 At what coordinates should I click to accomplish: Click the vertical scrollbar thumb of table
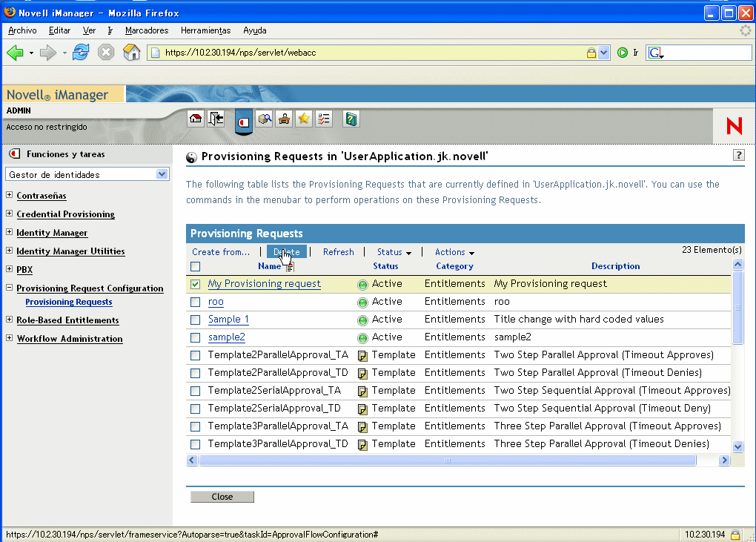pyautogui.click(x=737, y=308)
